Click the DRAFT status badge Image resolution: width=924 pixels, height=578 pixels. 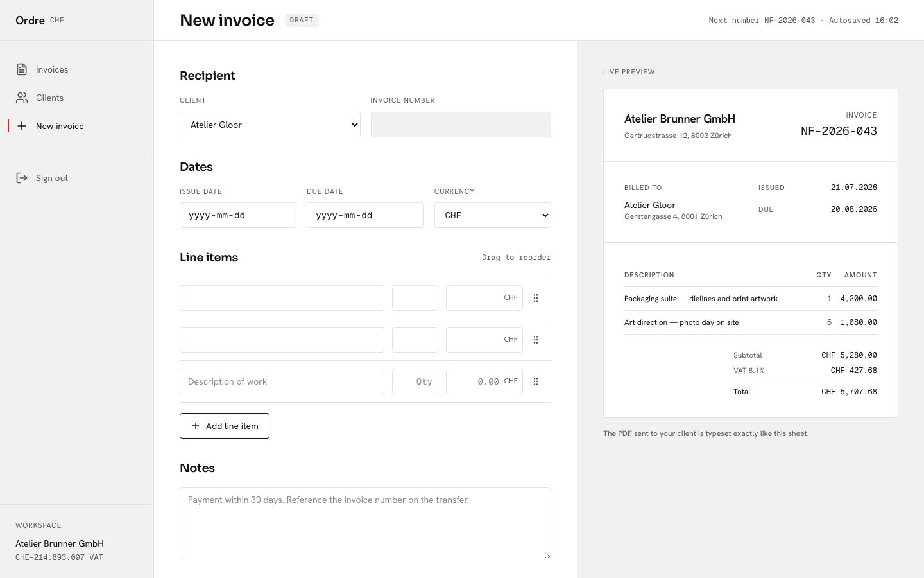click(302, 21)
